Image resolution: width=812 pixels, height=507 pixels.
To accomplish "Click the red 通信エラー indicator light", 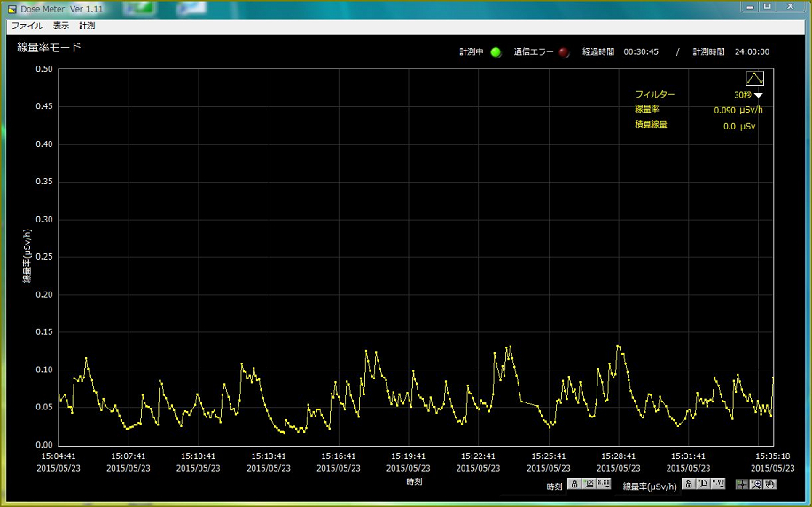I will point(564,52).
